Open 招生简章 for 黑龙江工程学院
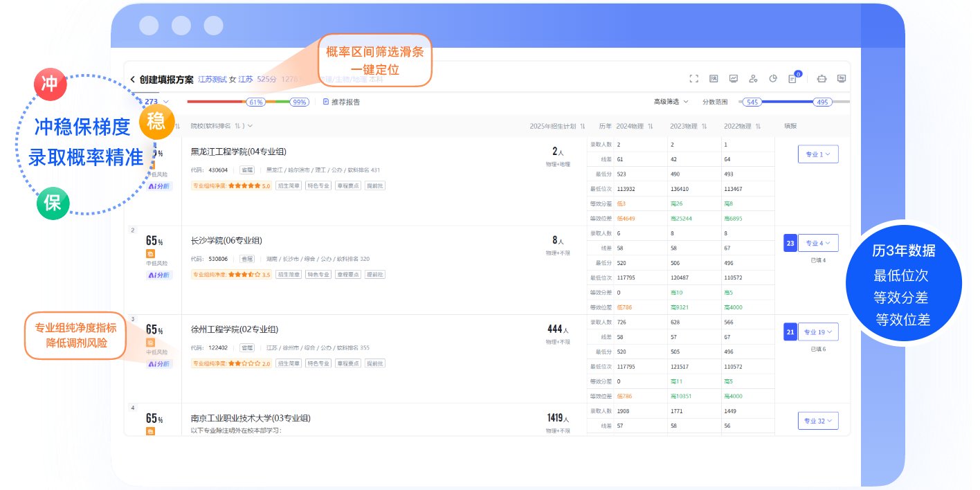The height and width of the screenshot is (490, 980). point(289,185)
